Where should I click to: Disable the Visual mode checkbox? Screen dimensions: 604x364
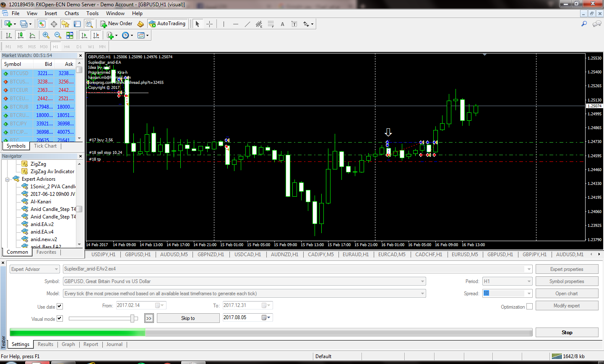point(60,318)
